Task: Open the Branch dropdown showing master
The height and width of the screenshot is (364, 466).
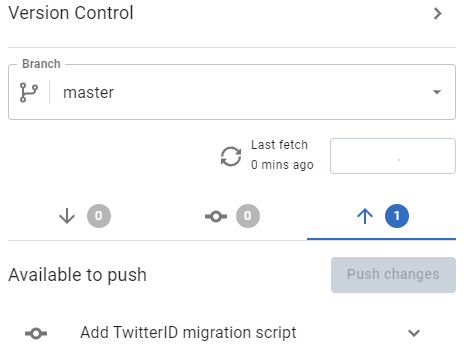Action: point(232,92)
